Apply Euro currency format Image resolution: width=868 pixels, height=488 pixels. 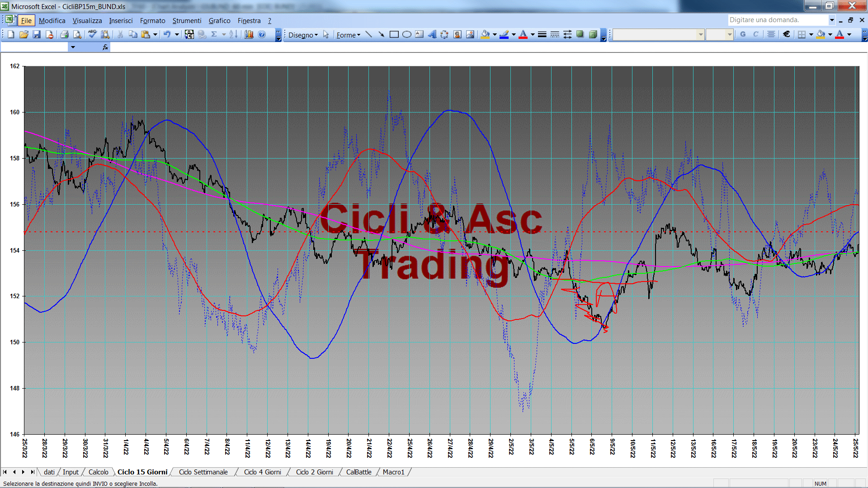click(787, 34)
